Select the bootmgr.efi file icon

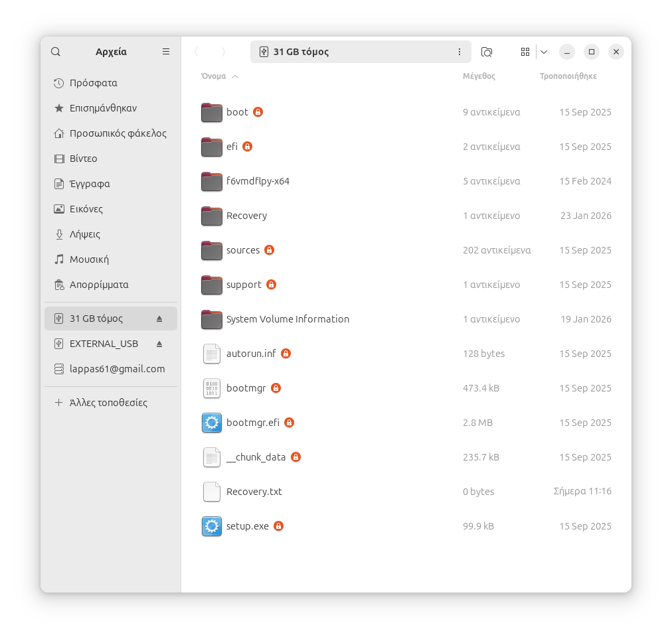click(212, 423)
